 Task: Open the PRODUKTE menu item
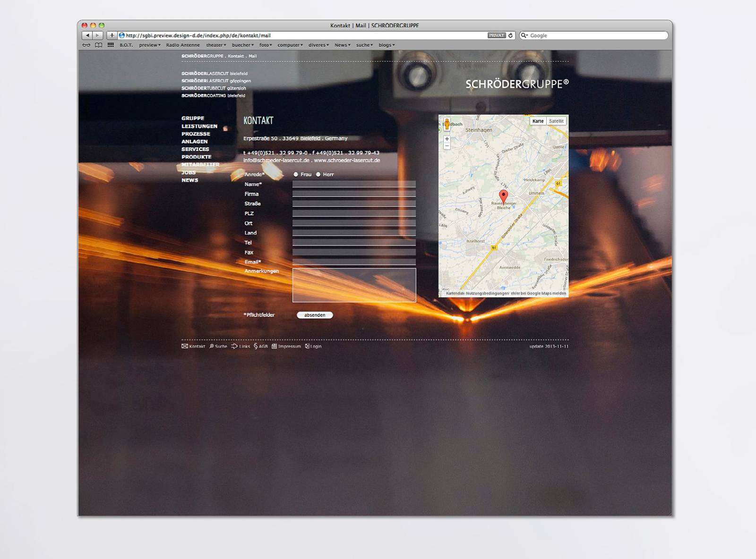pyautogui.click(x=197, y=157)
